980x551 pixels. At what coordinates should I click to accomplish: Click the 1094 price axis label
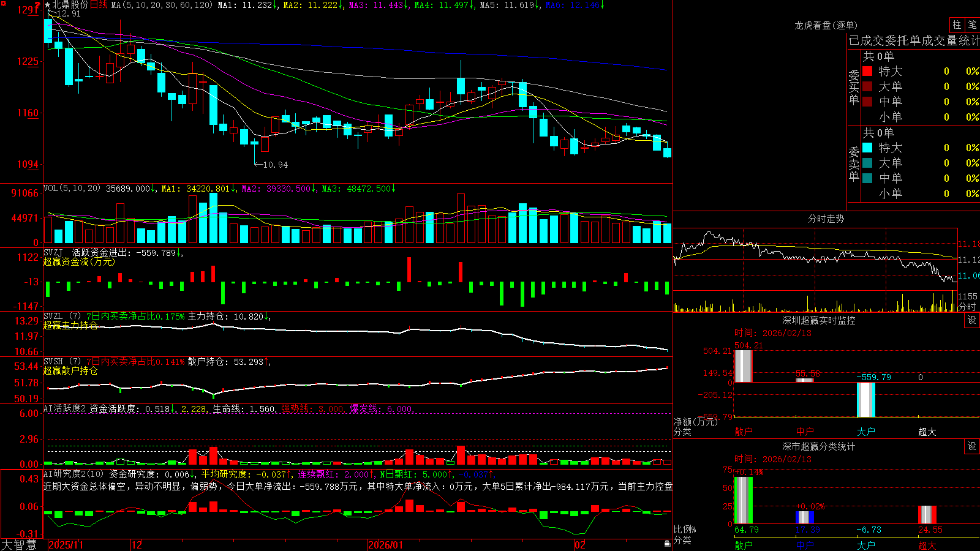coord(28,164)
